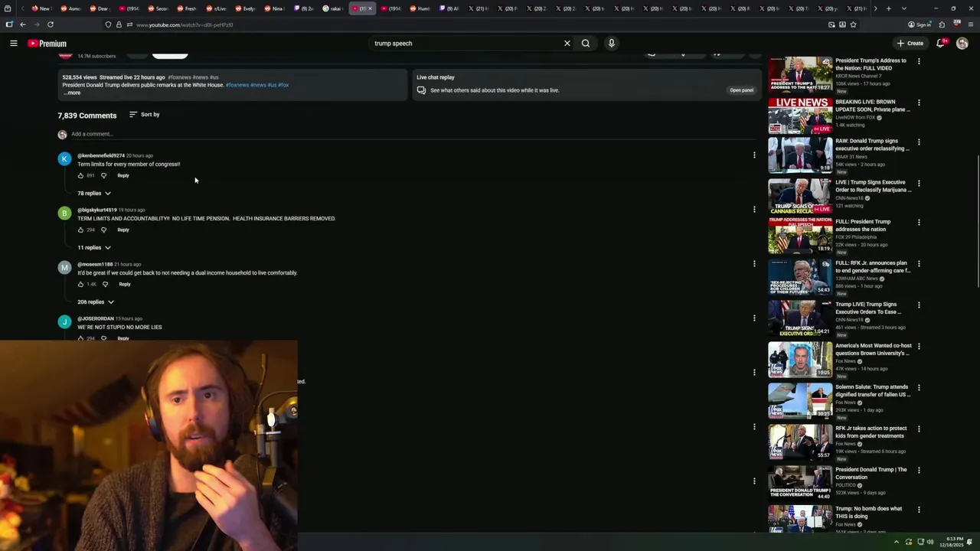Open the site shield tracking protection icon
The height and width of the screenshot is (551, 980).
click(x=108, y=24)
